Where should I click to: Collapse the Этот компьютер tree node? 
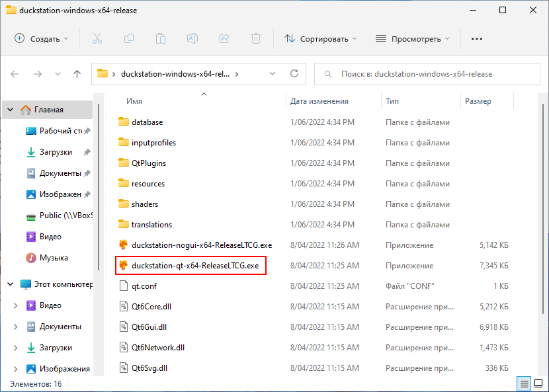[x=11, y=284]
